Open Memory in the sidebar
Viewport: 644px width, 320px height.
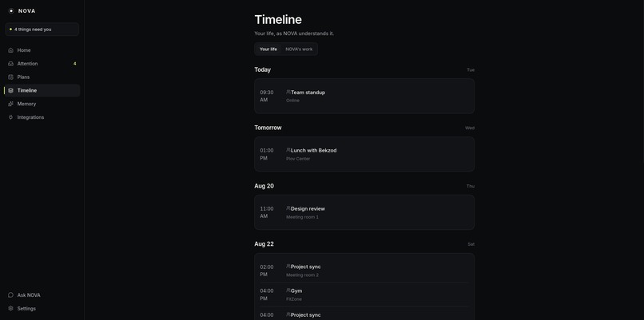42,104
